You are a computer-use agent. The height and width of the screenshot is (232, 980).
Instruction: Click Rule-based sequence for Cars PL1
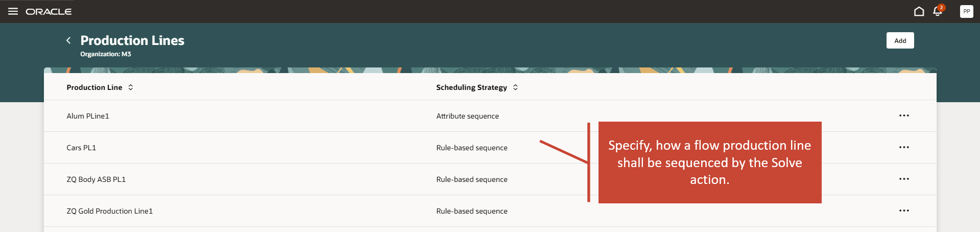click(x=471, y=148)
